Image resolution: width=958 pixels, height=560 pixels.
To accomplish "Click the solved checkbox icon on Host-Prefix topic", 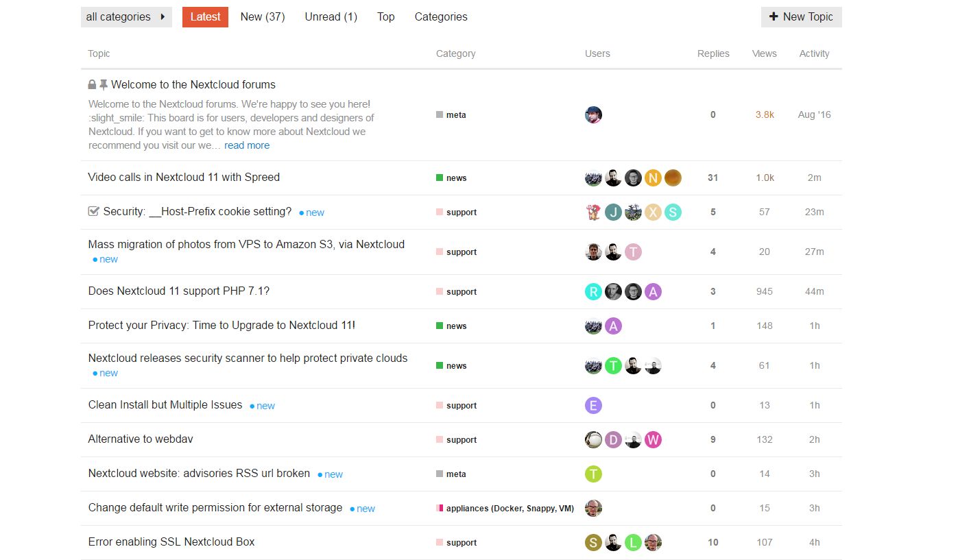I will coord(94,212).
